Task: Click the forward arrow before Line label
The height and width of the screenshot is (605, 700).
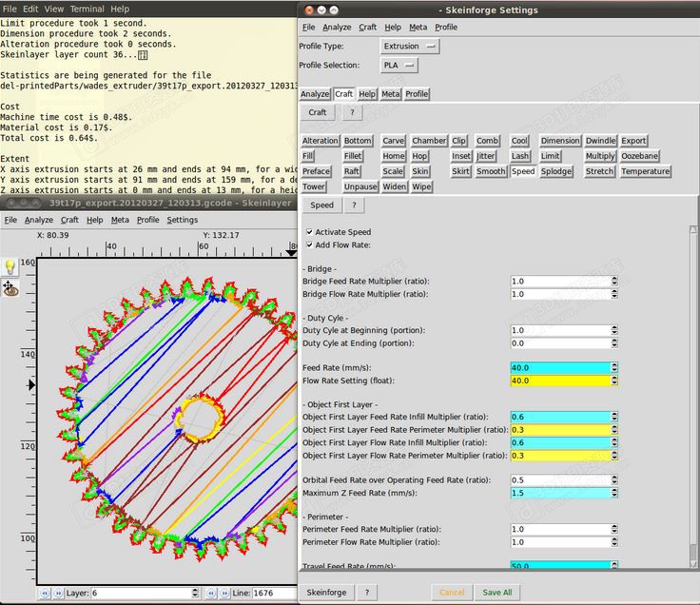Action: [225, 594]
